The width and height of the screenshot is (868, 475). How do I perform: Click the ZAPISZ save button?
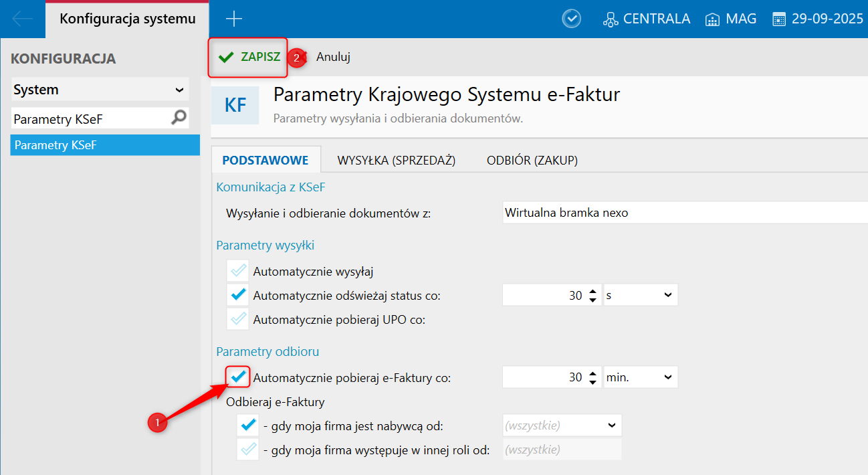(249, 58)
